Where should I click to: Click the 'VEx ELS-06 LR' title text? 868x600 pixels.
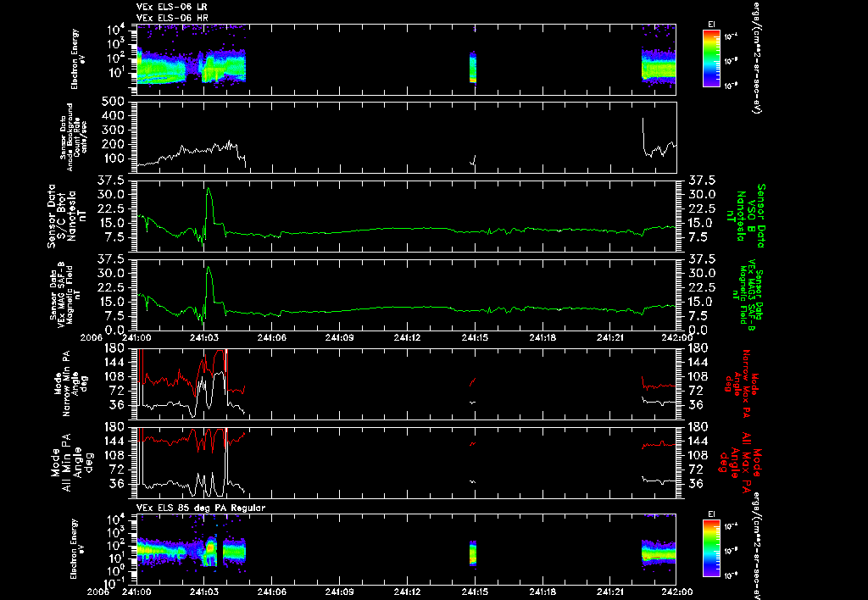click(171, 7)
